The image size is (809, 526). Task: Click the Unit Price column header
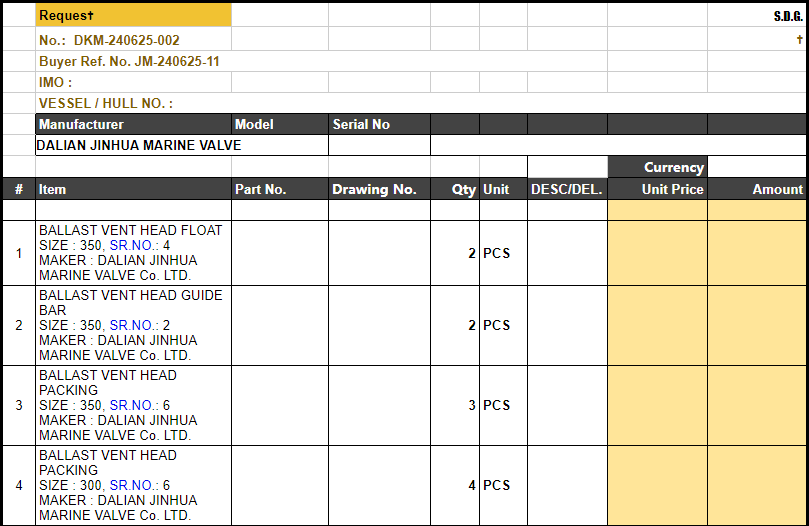(x=657, y=189)
